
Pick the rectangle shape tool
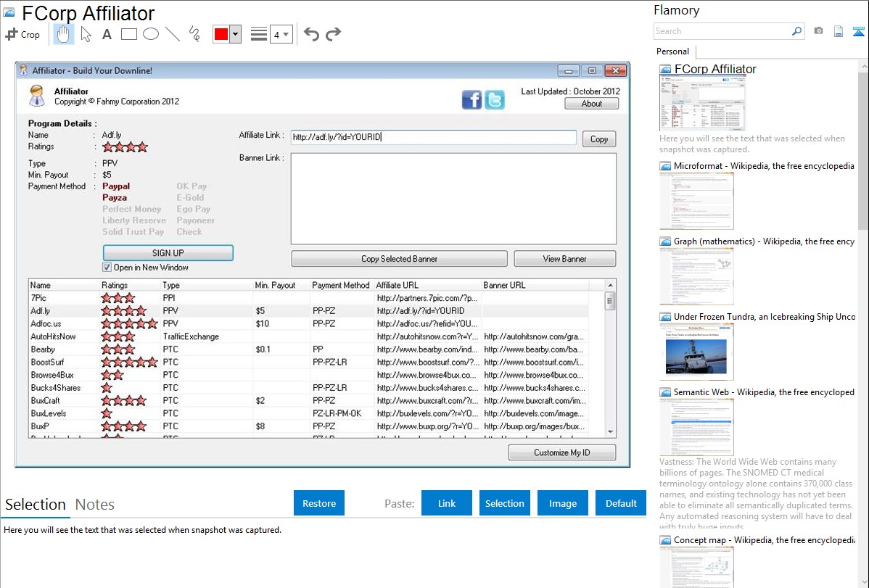click(128, 34)
